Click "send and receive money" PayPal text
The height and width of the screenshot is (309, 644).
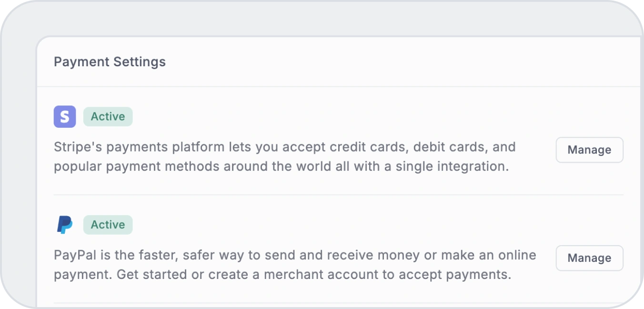coord(320,255)
